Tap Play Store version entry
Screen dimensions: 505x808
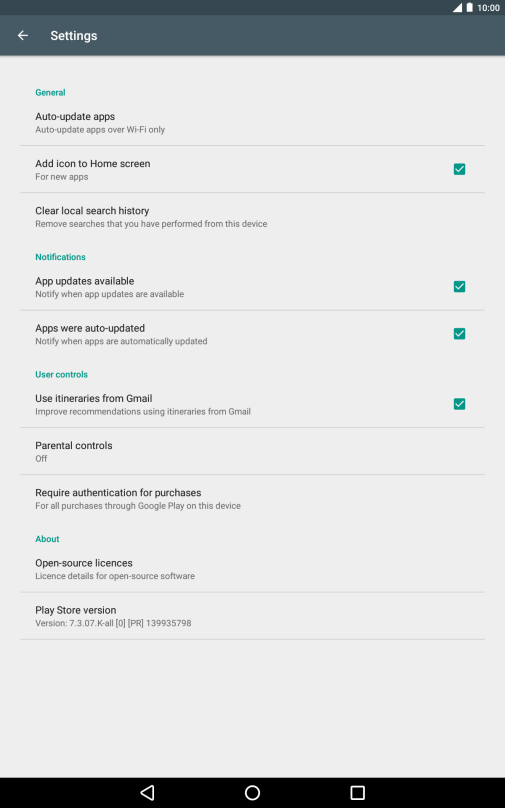click(x=252, y=616)
